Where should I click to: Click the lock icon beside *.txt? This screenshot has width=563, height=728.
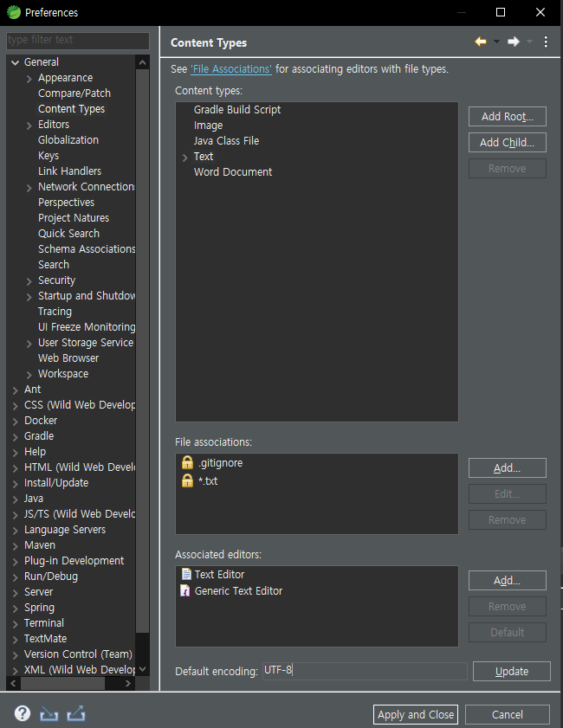(187, 480)
